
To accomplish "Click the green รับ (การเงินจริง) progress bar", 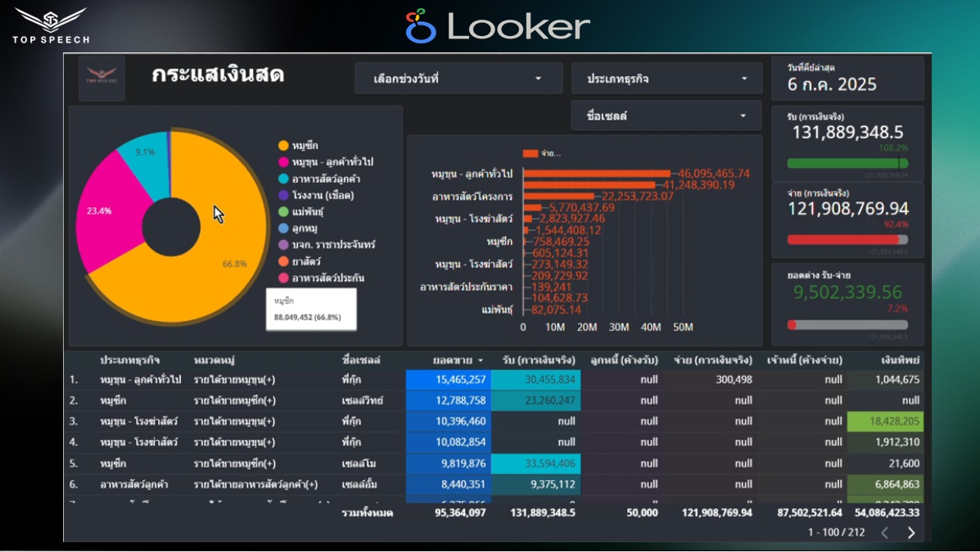I will tap(843, 164).
